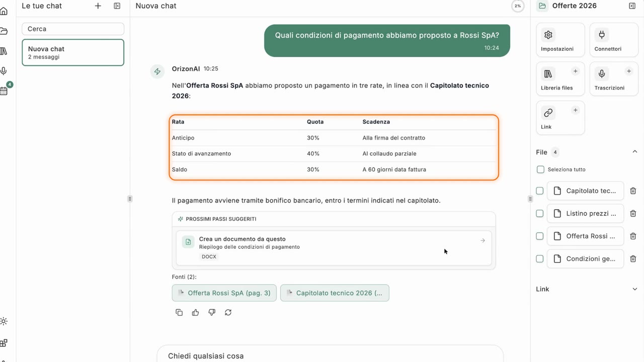This screenshot has height=362, width=644.
Task: Click Crea un documento da questo suggestion
Action: coord(334,247)
